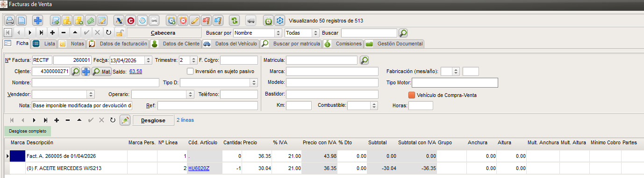Toggle Vehículo de Compra-Venta indicator
The height and width of the screenshot is (178, 644).
(412, 95)
